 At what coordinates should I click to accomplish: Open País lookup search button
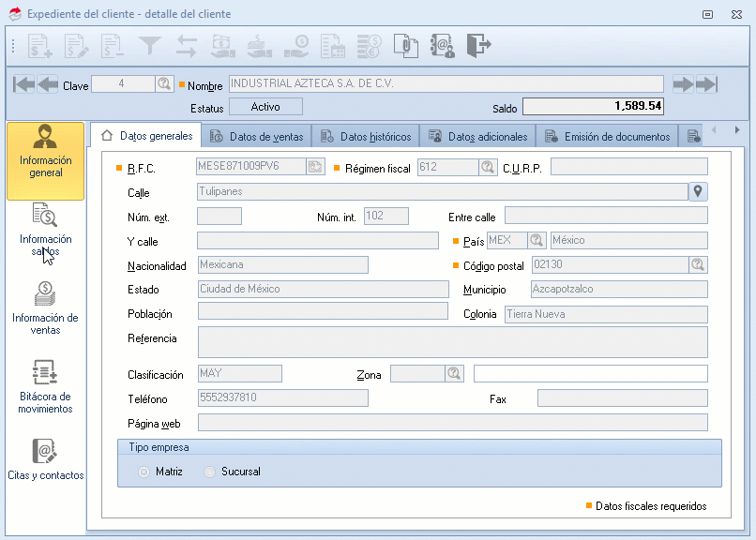(537, 241)
